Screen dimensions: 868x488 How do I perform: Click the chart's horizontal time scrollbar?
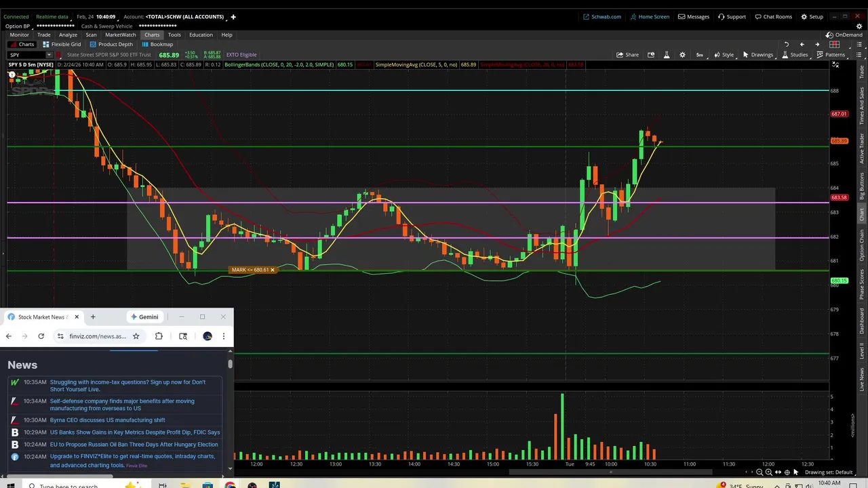pyautogui.click(x=610, y=472)
